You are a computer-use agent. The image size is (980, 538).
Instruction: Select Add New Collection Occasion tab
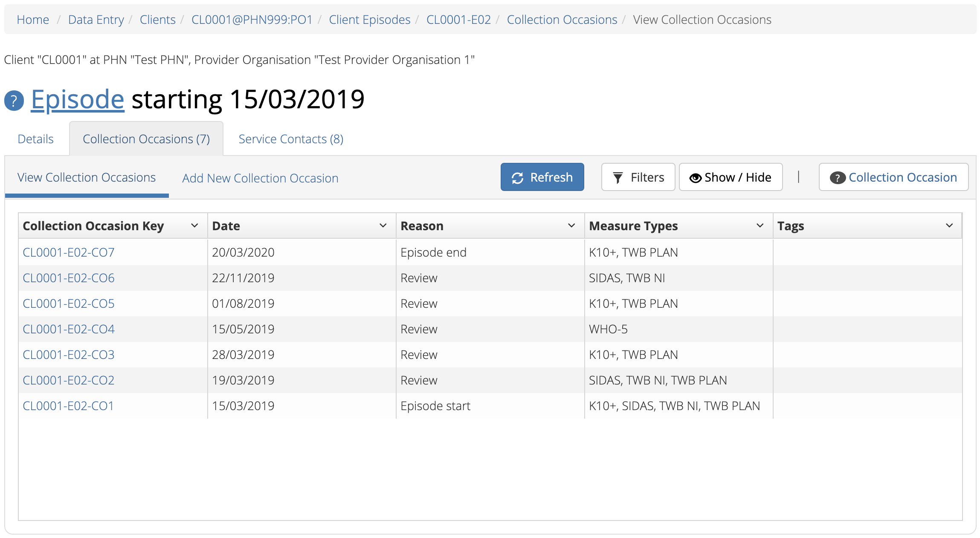point(260,178)
